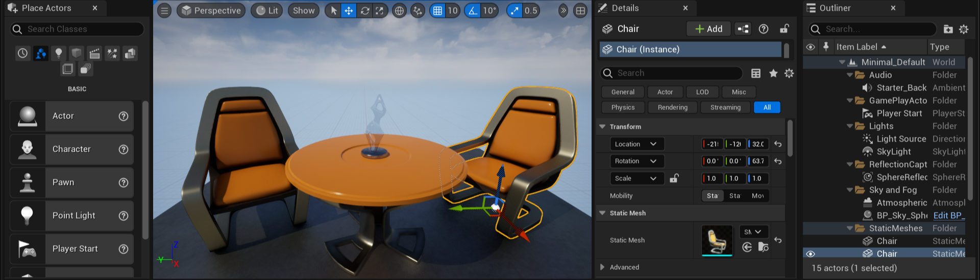This screenshot has height=280, width=980.
Task: Activate the Translate move tool
Action: click(x=349, y=11)
